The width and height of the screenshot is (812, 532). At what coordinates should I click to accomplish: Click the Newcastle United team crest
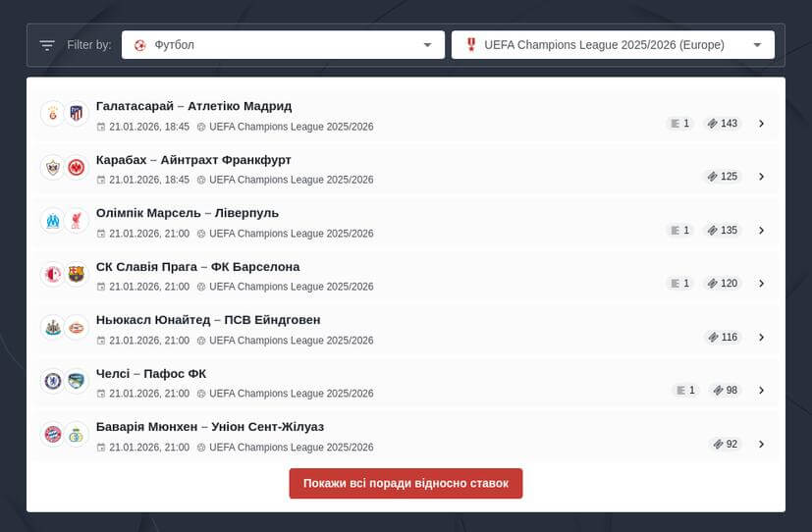click(x=52, y=327)
